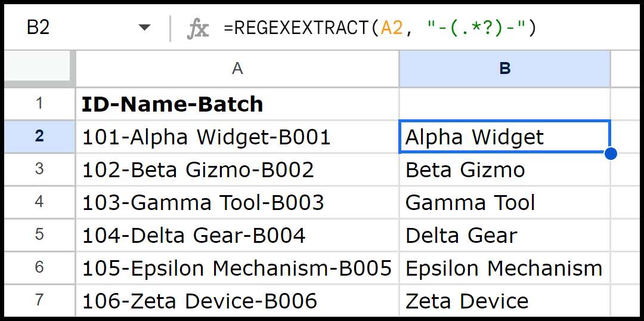Click cell Zeta Device in column B
This screenshot has width=644, height=321.
(505, 301)
